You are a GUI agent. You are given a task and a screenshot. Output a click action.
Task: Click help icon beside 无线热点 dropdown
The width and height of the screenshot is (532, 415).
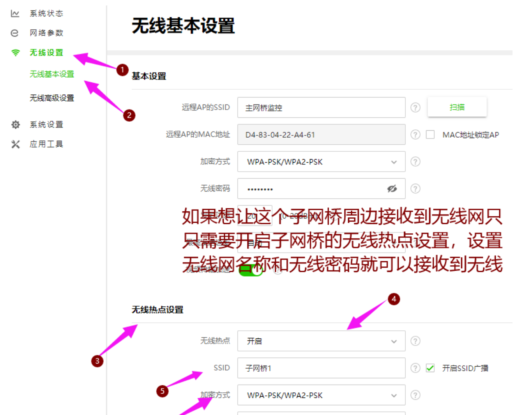(415, 341)
